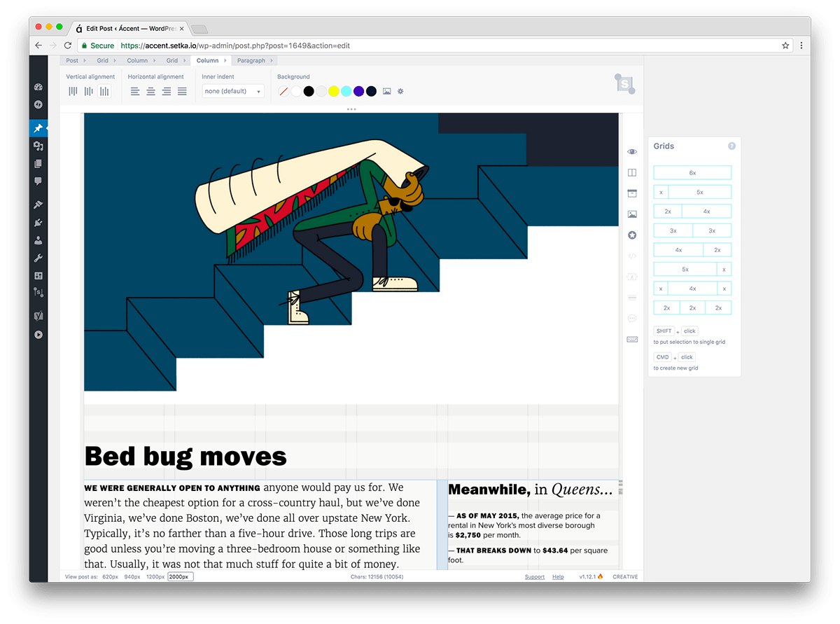Select the second Grid breadcrumb item
Image resolution: width=840 pixels, height=624 pixels.
click(172, 61)
